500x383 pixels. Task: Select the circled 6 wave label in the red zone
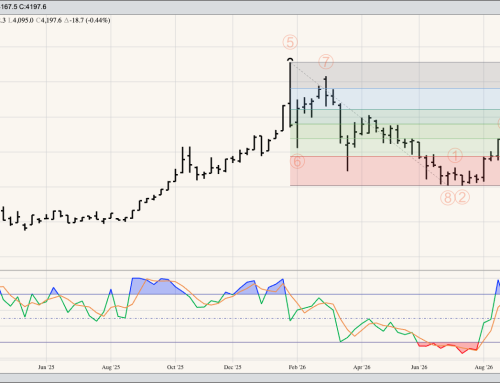(x=297, y=162)
